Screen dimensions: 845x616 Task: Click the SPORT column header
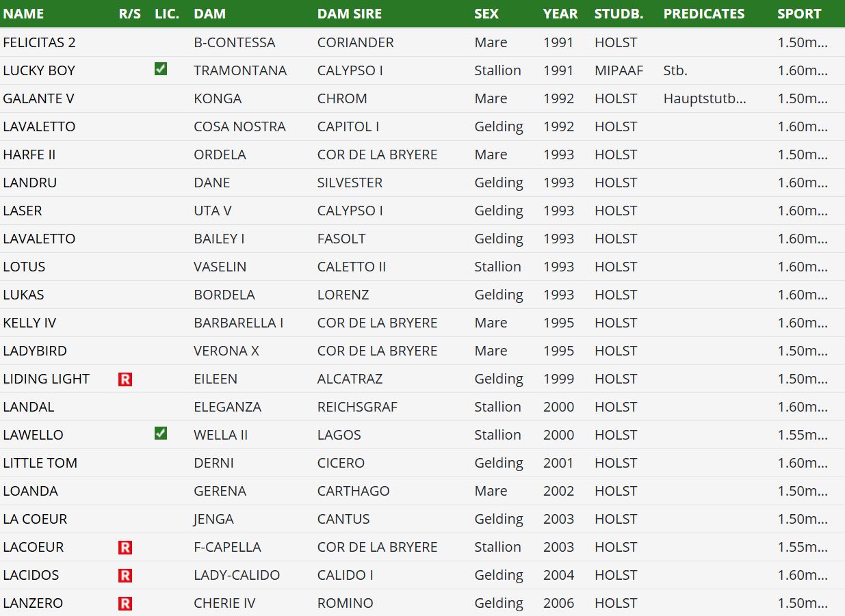(798, 14)
